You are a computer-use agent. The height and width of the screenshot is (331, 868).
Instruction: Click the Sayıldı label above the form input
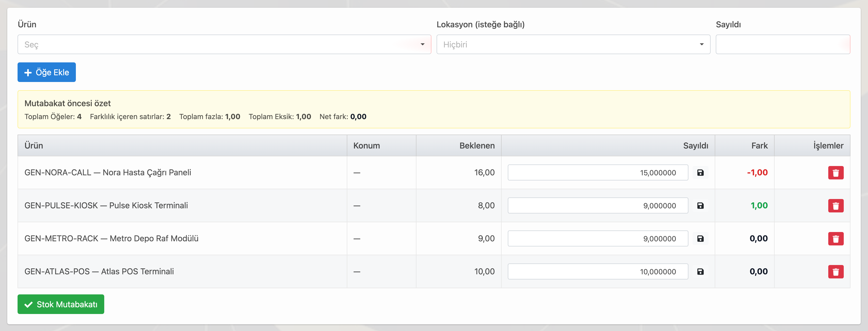point(728,24)
